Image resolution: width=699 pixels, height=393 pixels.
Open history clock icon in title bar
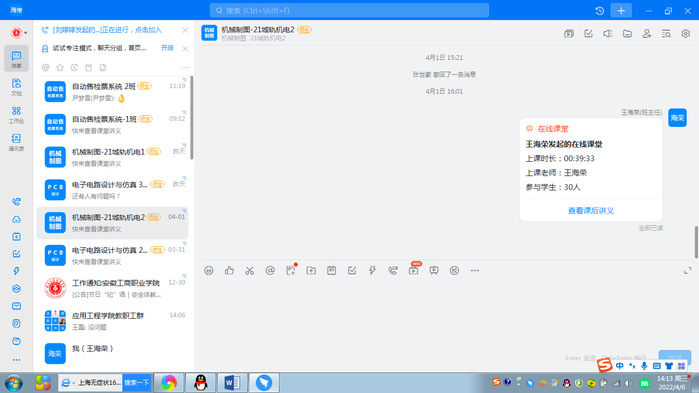coord(600,10)
